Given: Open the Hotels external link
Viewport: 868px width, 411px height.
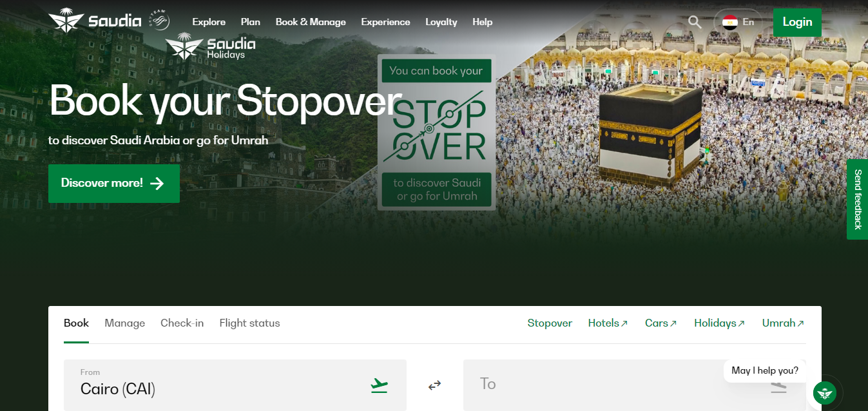Looking at the screenshot, I should tap(608, 323).
